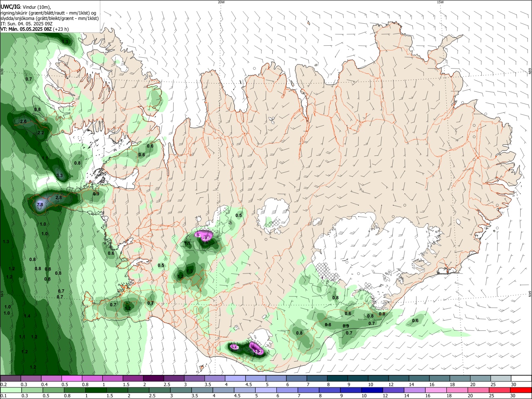This screenshot has width=532, height=399.
Task: Pick the bright pink 0.5–0.8 swatch in upper legend
Action: pyautogui.click(x=71, y=378)
